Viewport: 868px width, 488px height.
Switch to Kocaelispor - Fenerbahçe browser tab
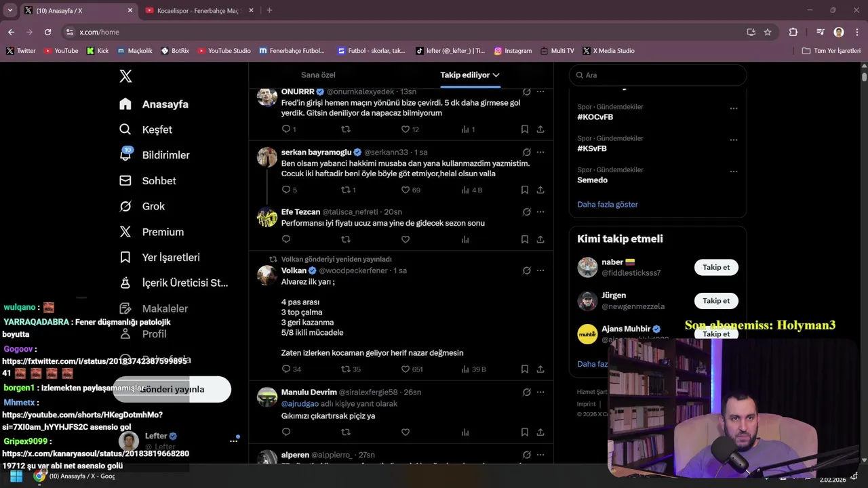[198, 10]
